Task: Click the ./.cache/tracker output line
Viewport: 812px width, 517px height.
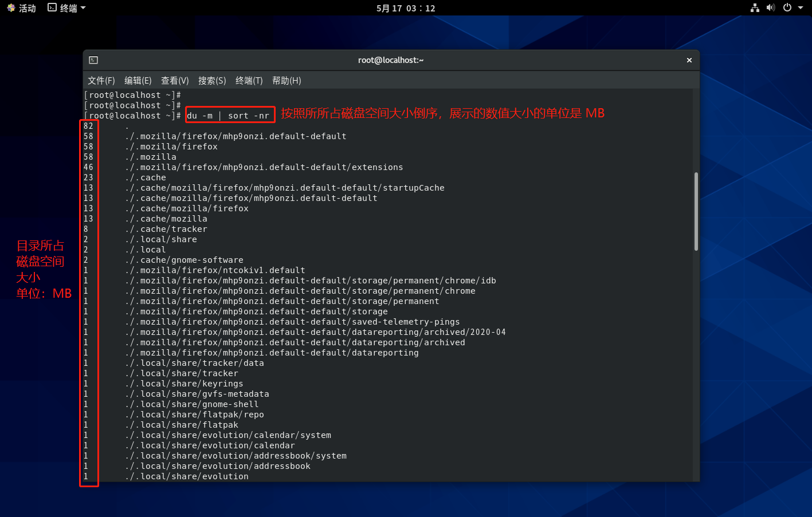Action: (166, 229)
